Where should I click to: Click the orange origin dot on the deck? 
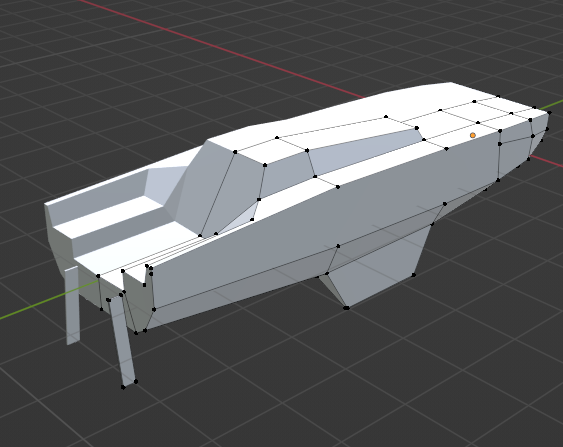(x=473, y=135)
